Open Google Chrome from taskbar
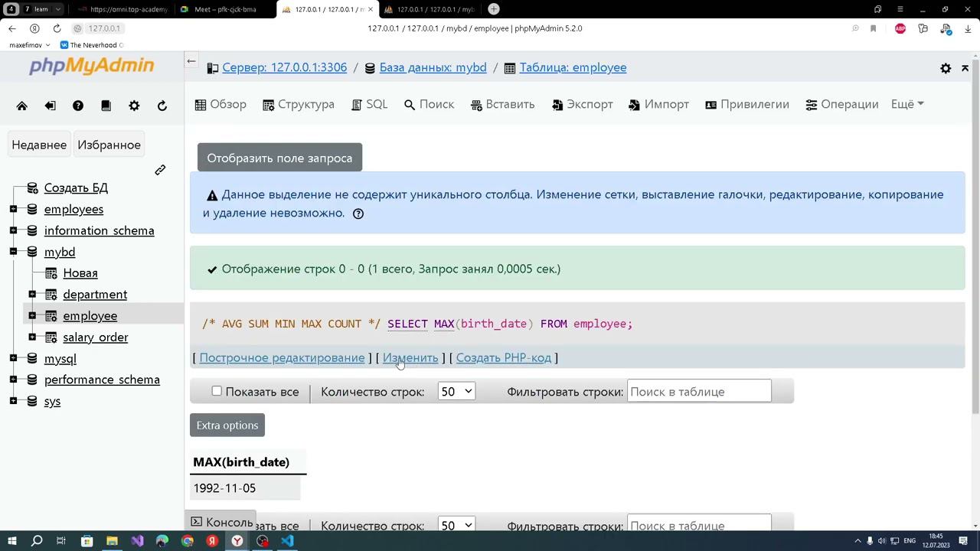The image size is (980, 551). [188, 541]
